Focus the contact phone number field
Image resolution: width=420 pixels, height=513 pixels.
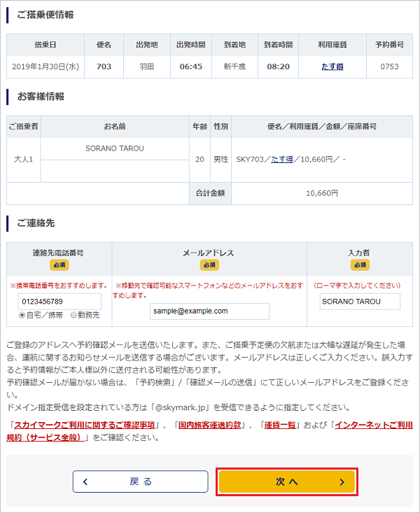[59, 302]
